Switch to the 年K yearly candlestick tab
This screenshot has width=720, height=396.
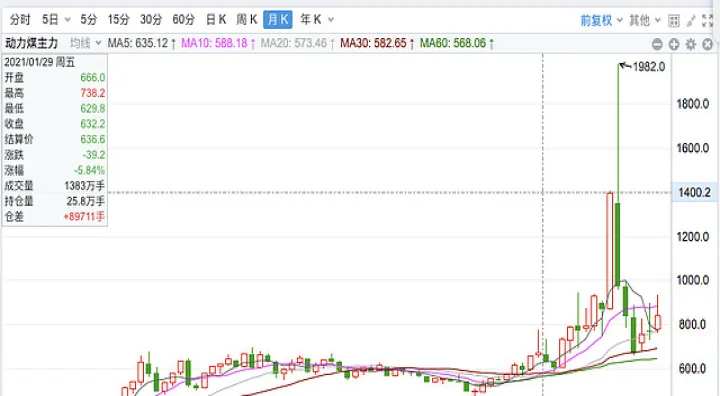pyautogui.click(x=311, y=20)
